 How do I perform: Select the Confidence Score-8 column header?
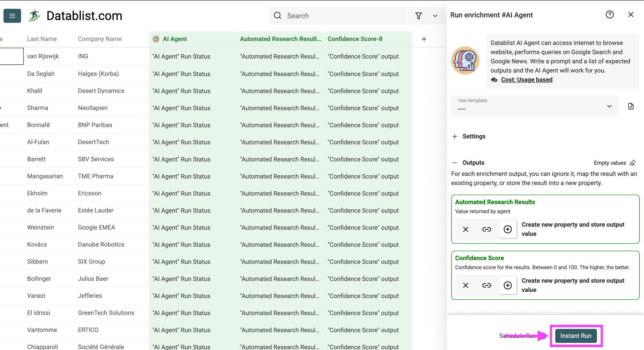coord(355,39)
